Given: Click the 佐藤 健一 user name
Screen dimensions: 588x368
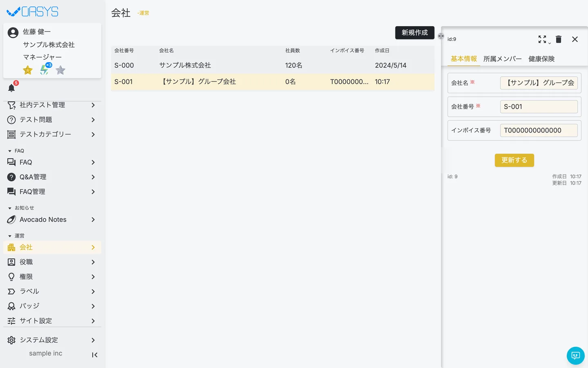Looking at the screenshot, I should pyautogui.click(x=37, y=32).
